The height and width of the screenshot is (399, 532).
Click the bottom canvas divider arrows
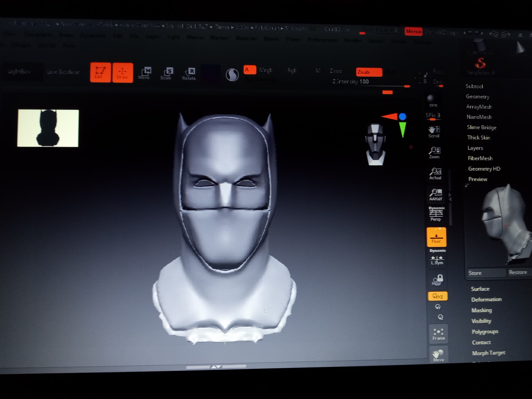pos(216,367)
